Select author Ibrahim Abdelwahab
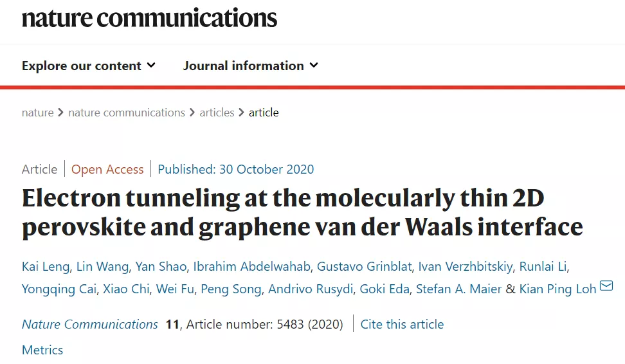This screenshot has height=364, width=625. click(251, 266)
